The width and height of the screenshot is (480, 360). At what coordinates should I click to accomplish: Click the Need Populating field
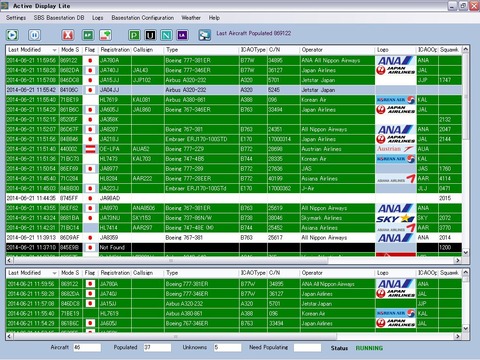click(x=307, y=347)
